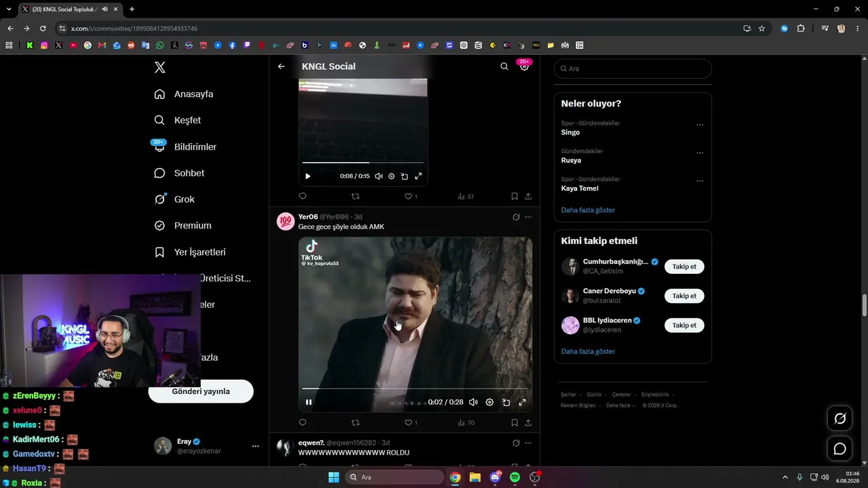Seek the upper video's progress bar
Screen dimensions: 868x488
pos(363,163)
